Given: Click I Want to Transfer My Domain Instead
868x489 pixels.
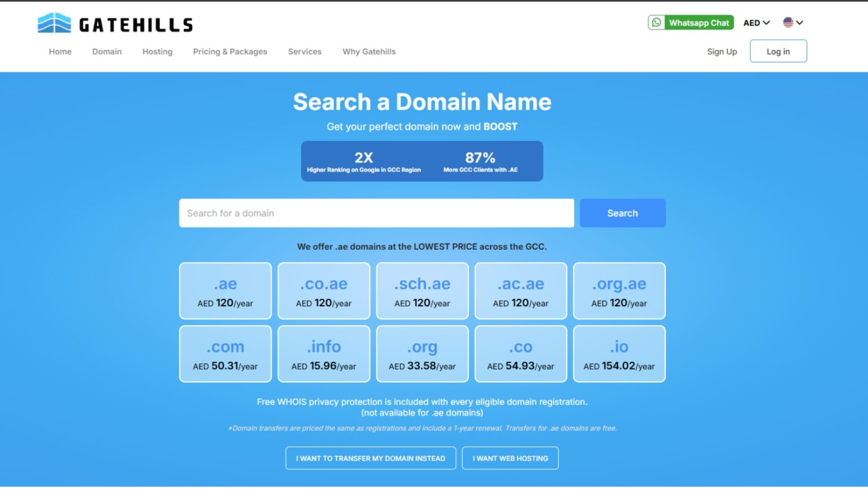Looking at the screenshot, I should click(371, 458).
